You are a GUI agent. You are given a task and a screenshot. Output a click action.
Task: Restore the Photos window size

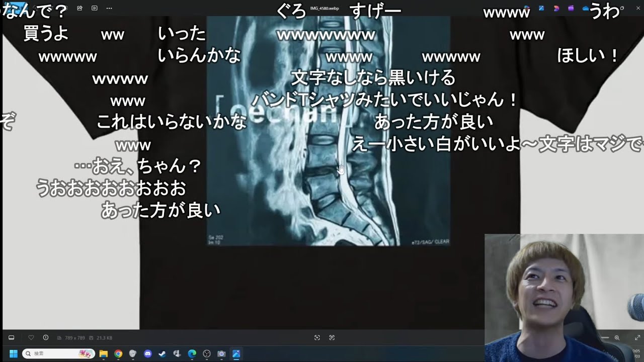point(622,8)
